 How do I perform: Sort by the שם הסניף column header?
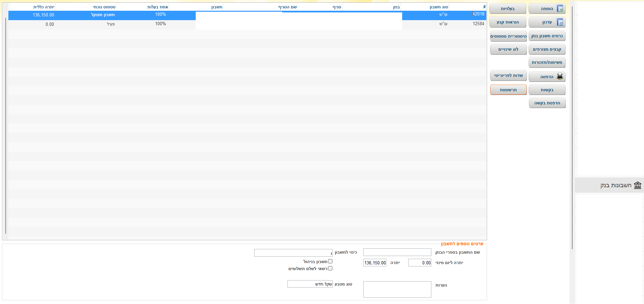260,7
